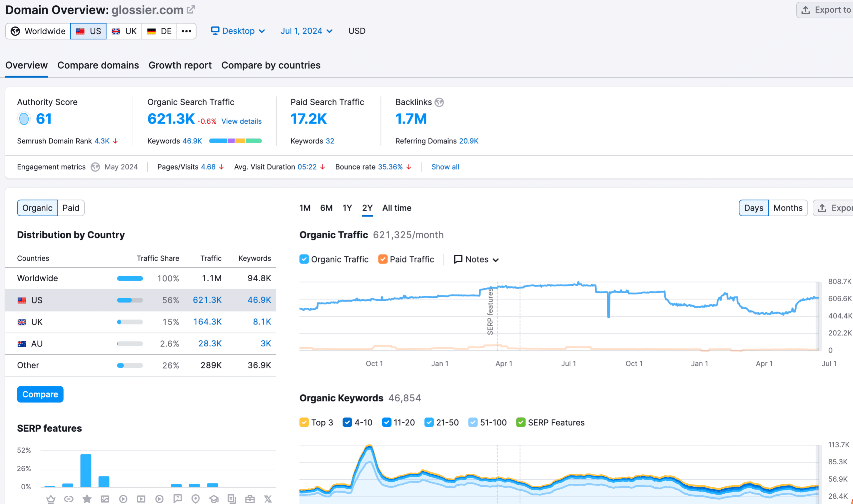Click the colored keyword distribution bar
Screen dimensions: 853x504
click(x=236, y=141)
